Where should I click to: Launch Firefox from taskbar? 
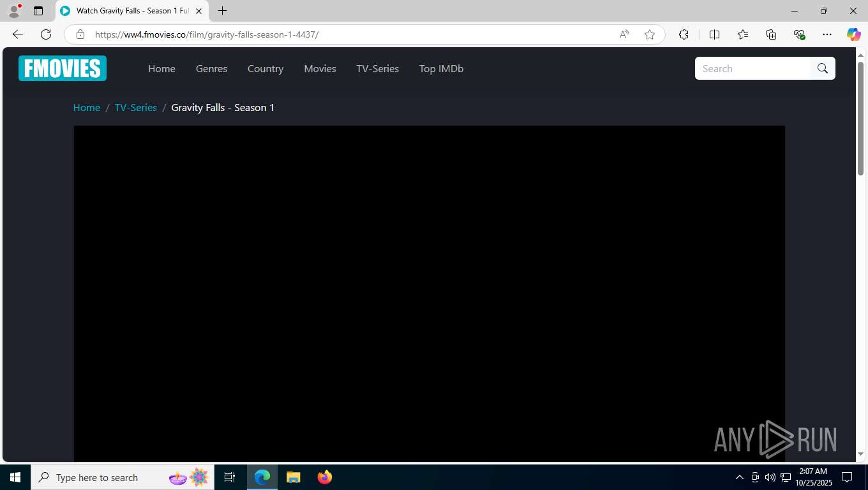[x=324, y=477]
